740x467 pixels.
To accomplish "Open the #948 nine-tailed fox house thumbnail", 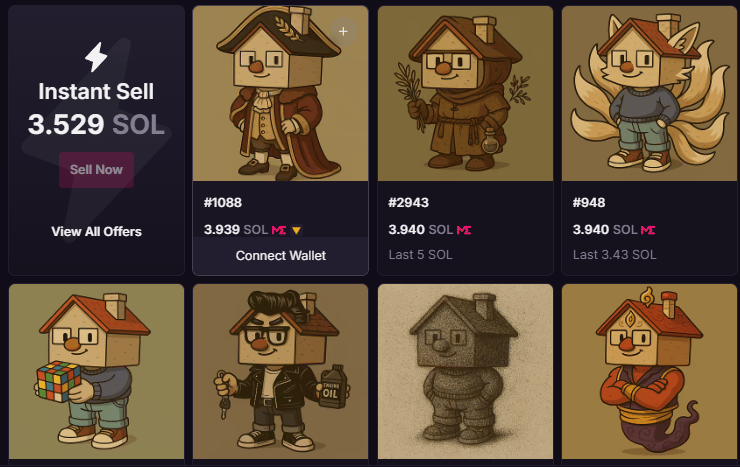I will click(x=649, y=93).
